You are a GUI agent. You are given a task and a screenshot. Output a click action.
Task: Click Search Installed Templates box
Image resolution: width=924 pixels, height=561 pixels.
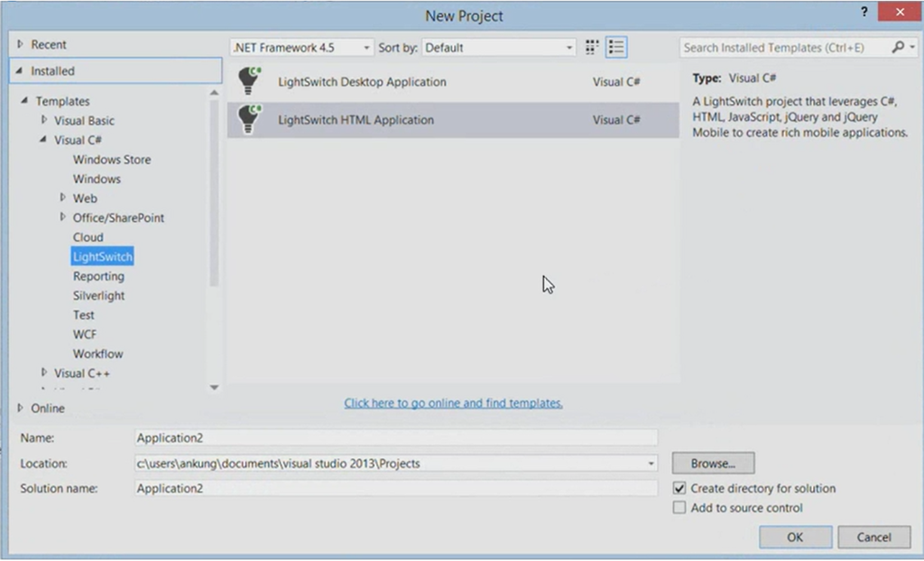pyautogui.click(x=786, y=47)
